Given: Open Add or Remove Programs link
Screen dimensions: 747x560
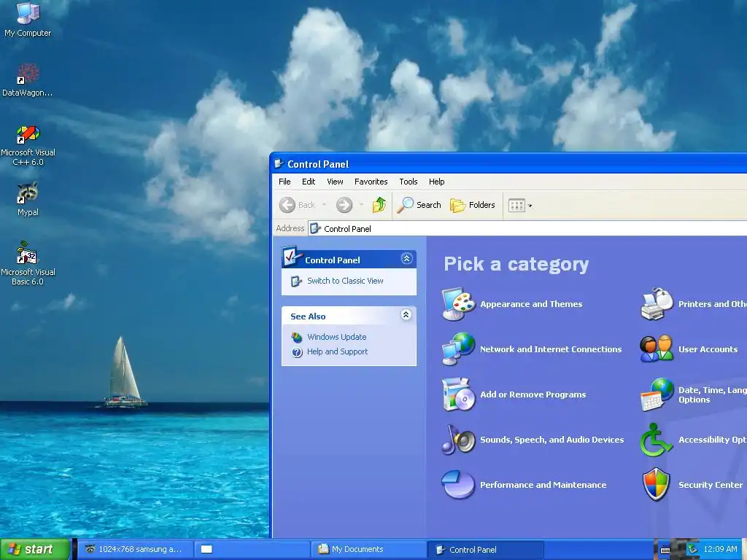Looking at the screenshot, I should pos(533,394).
